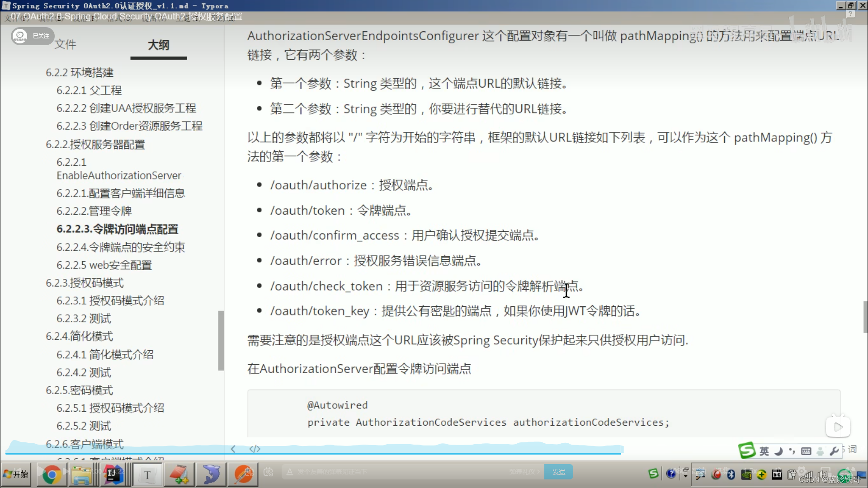
Task: Select the Typora taskbar button
Action: [146, 474]
